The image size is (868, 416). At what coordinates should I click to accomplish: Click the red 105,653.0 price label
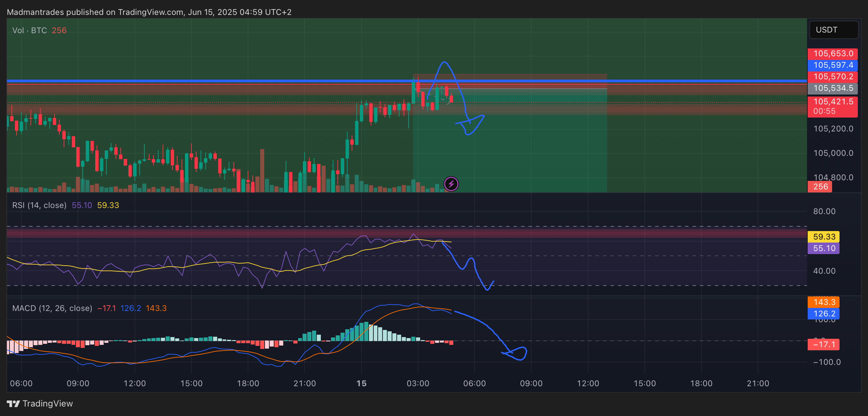tap(833, 54)
